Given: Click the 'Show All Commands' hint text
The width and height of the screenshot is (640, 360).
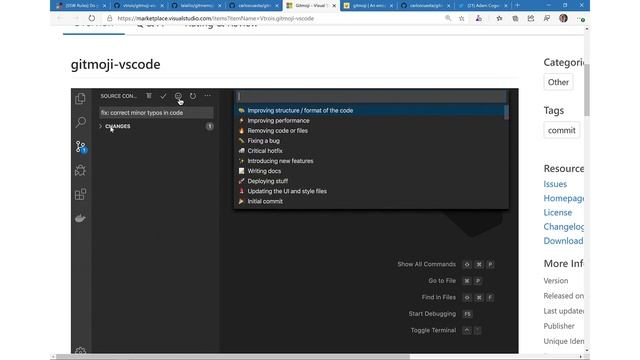Looking at the screenshot, I should (427, 264).
